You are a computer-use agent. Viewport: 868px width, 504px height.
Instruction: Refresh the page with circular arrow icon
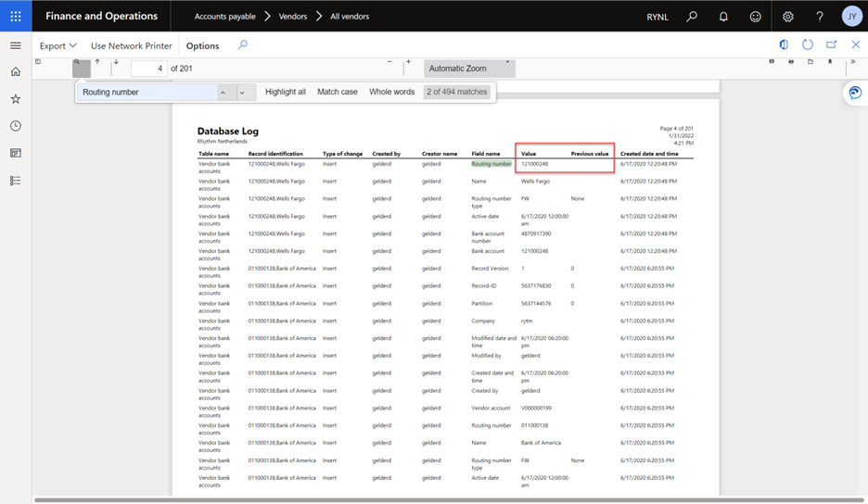coord(808,44)
